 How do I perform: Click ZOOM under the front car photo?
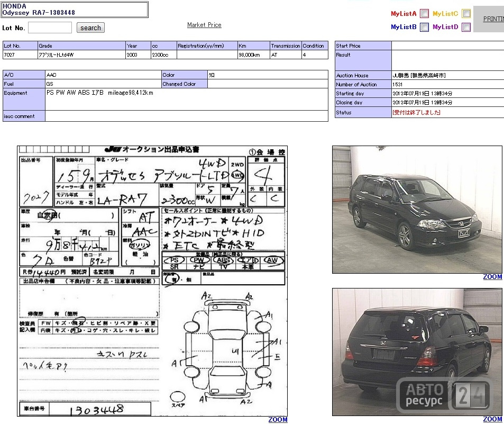point(492,277)
